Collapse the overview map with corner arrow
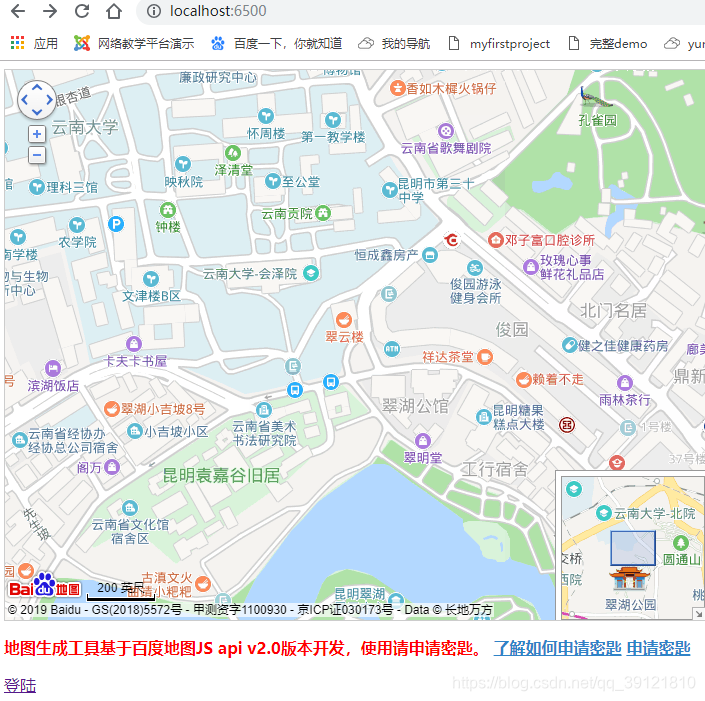 pyautogui.click(x=698, y=613)
